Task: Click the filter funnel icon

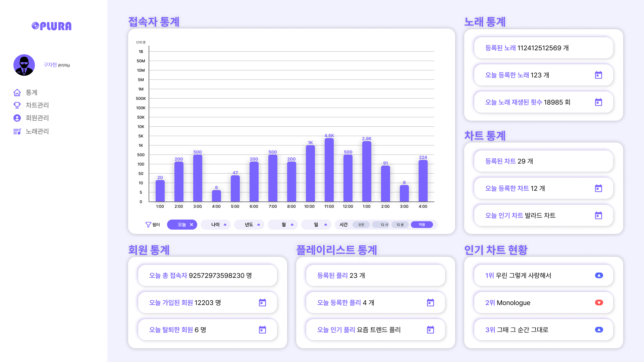Action: (x=148, y=225)
